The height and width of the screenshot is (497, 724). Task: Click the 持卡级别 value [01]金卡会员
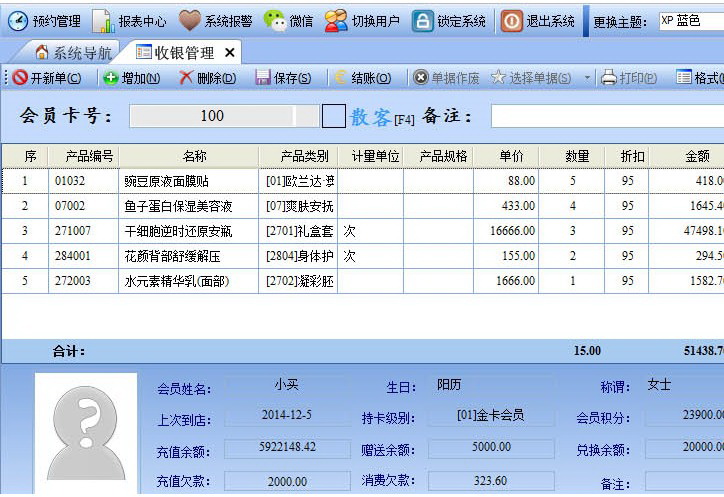(491, 415)
